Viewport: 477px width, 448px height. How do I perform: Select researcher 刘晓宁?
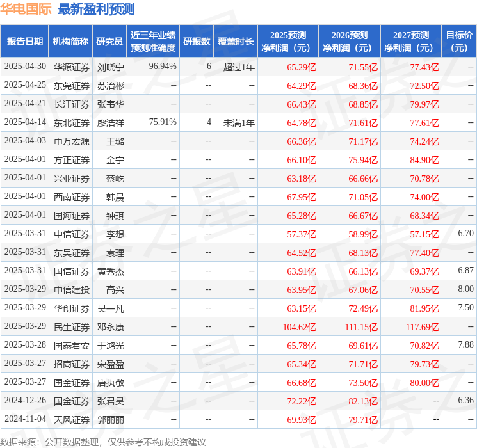111,67
